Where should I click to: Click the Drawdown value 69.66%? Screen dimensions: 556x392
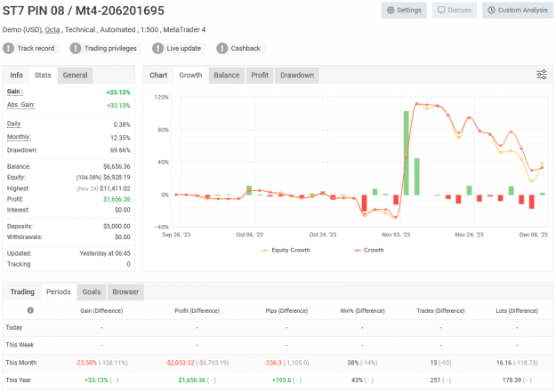click(x=120, y=150)
